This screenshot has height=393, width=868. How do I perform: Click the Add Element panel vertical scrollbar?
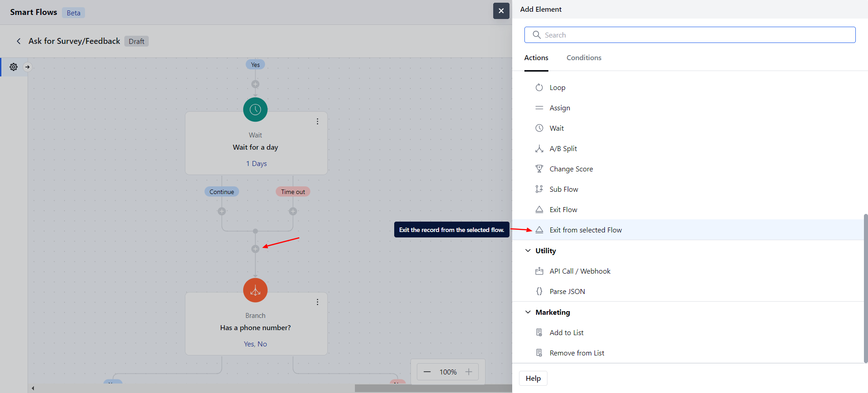pos(866,288)
